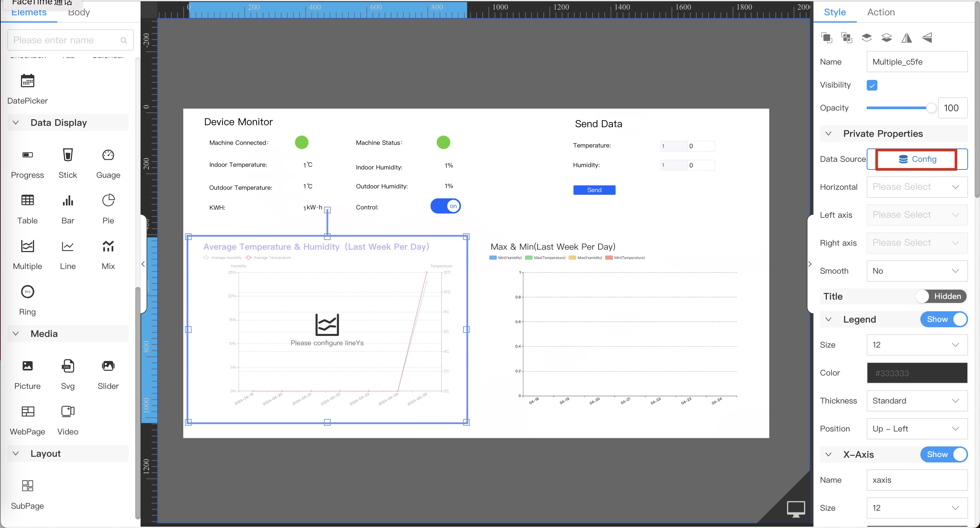The image size is (980, 528).
Task: Click the Send button in Send Data panel
Action: click(594, 190)
